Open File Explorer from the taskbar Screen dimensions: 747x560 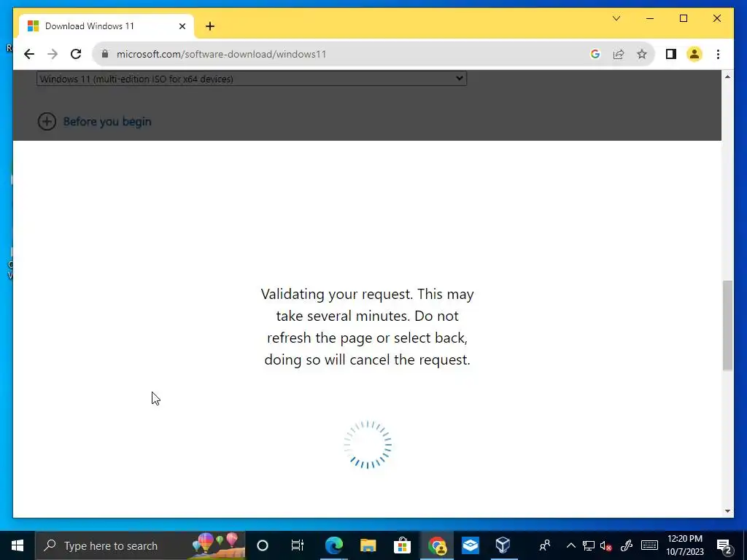(x=368, y=545)
